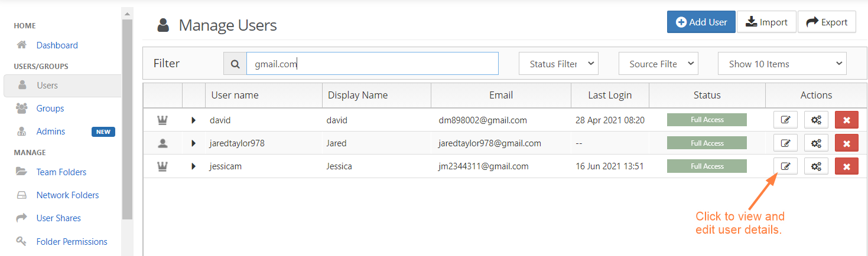Open the Status Filter dropdown
Viewport: 868px width, 256px height.
click(x=558, y=64)
